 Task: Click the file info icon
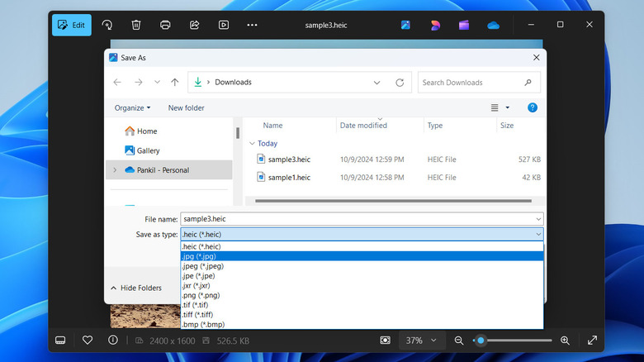tap(113, 340)
